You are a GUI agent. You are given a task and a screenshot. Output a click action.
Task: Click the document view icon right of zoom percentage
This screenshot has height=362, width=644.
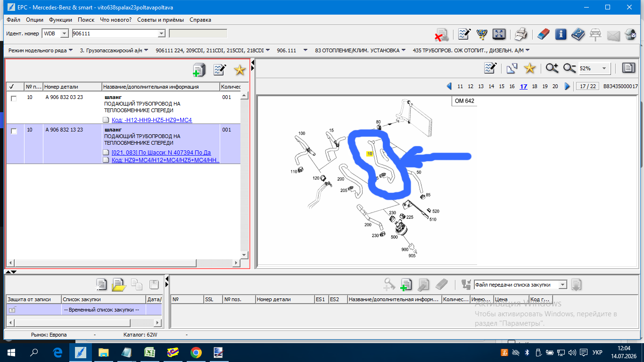point(628,68)
